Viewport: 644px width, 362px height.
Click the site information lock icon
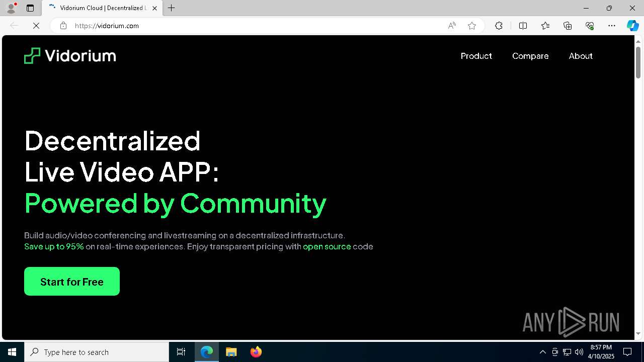[x=63, y=26]
